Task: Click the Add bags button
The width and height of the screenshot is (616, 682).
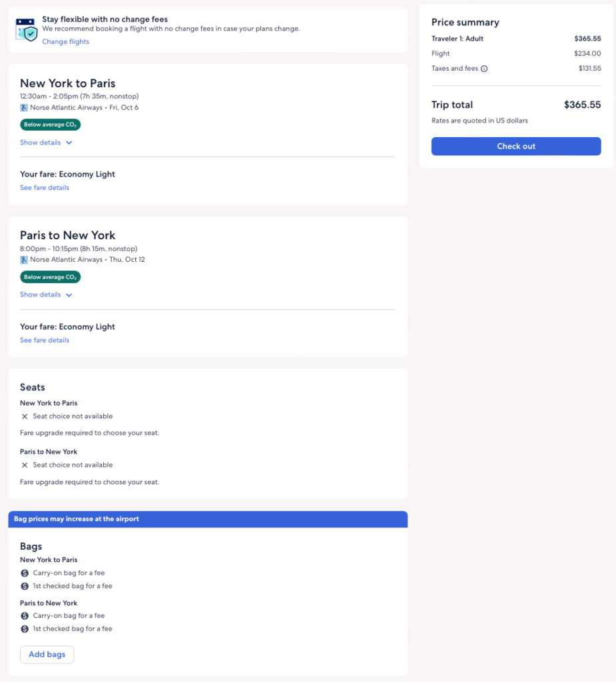Action: click(47, 655)
